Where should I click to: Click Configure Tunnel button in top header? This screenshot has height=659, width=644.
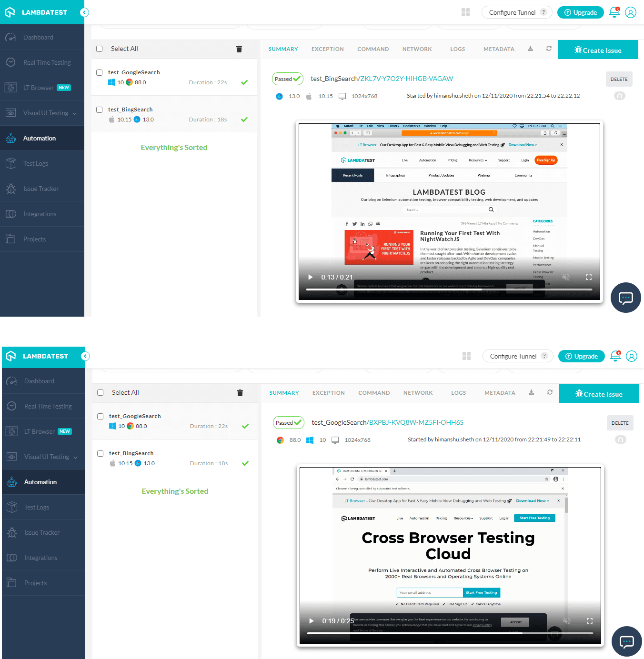tap(517, 12)
